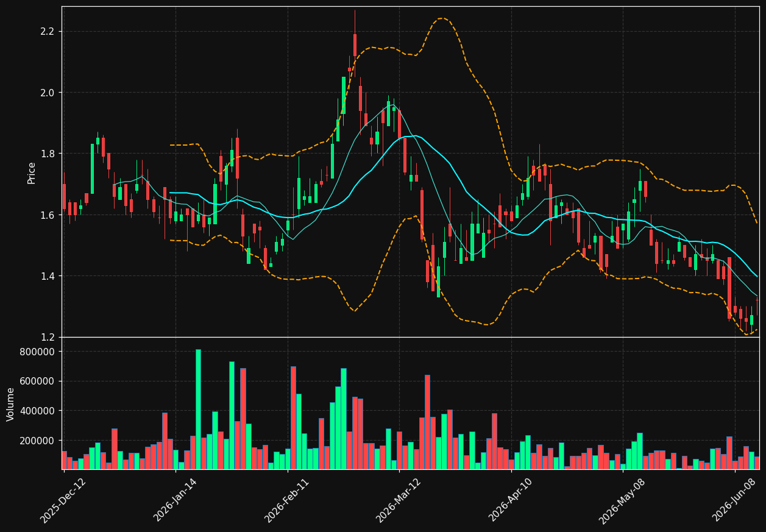Click the 2026-May-08 date label
The image size is (766, 532).
tap(622, 500)
